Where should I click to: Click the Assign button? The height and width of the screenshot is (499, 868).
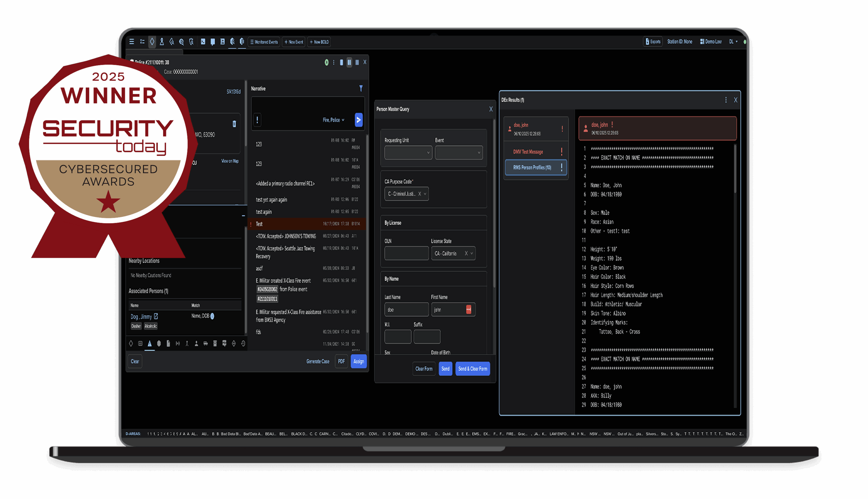point(358,362)
